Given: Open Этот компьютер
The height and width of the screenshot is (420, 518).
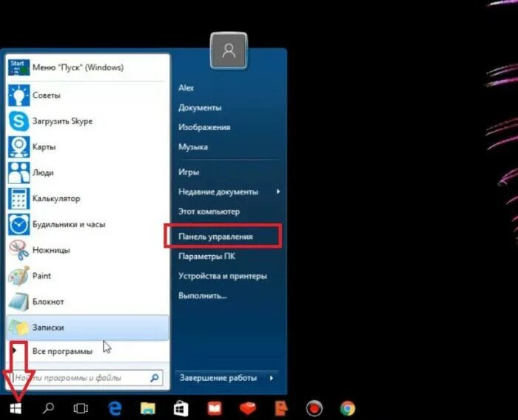Looking at the screenshot, I should [209, 211].
